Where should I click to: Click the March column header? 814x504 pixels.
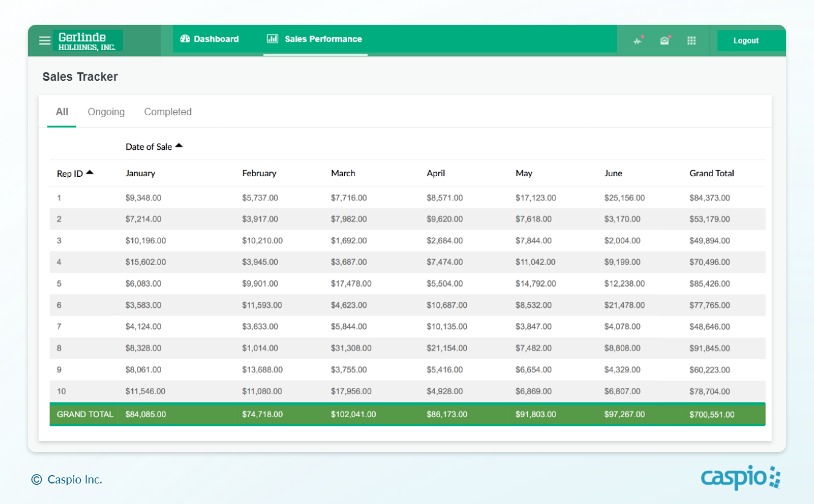click(x=343, y=173)
